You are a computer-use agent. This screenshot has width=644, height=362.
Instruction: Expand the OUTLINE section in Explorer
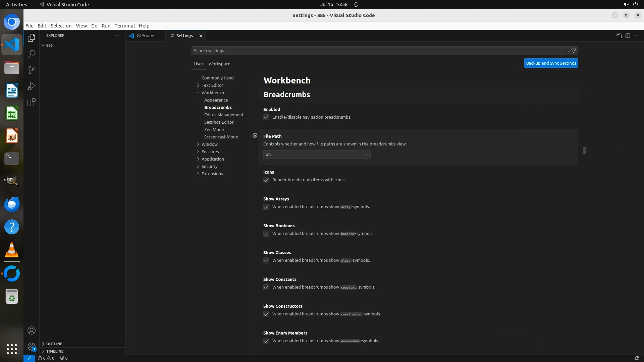(54, 344)
